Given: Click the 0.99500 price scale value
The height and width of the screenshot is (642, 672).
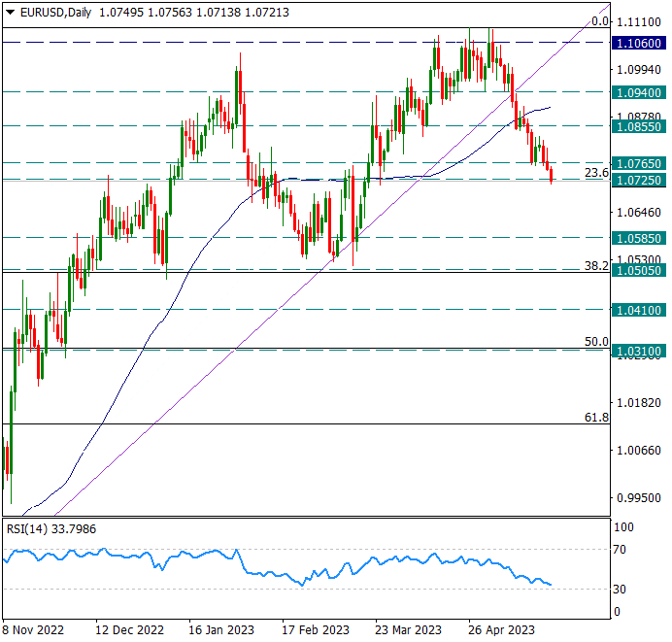Looking at the screenshot, I should pos(639,498).
